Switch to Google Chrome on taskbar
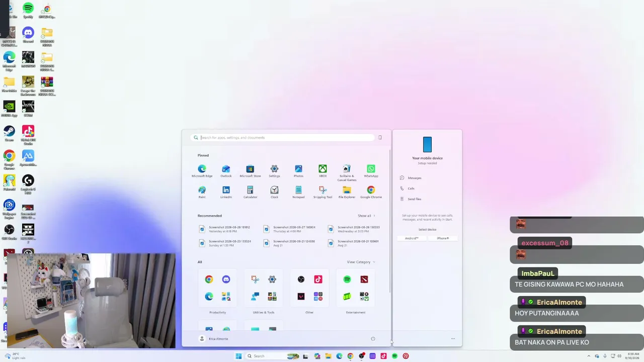 (350, 356)
